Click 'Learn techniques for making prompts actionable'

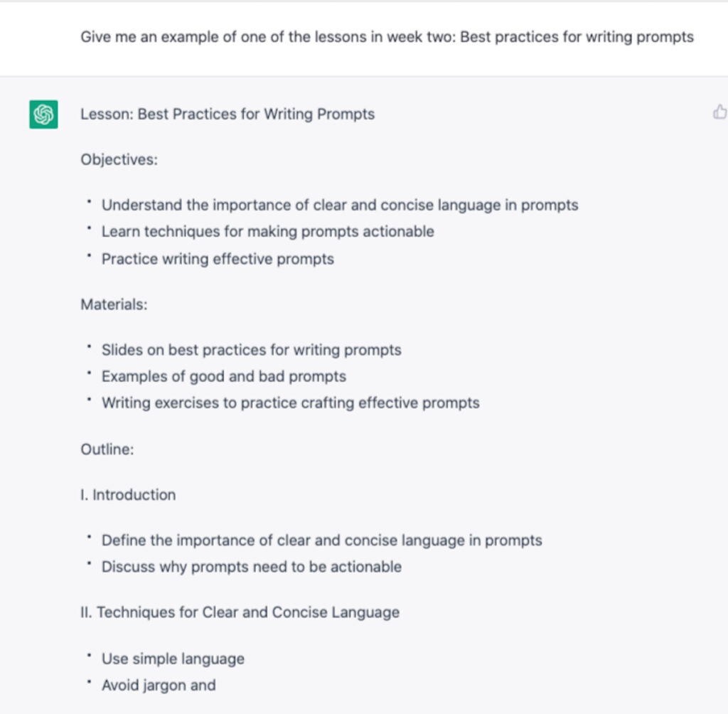pyautogui.click(x=267, y=232)
